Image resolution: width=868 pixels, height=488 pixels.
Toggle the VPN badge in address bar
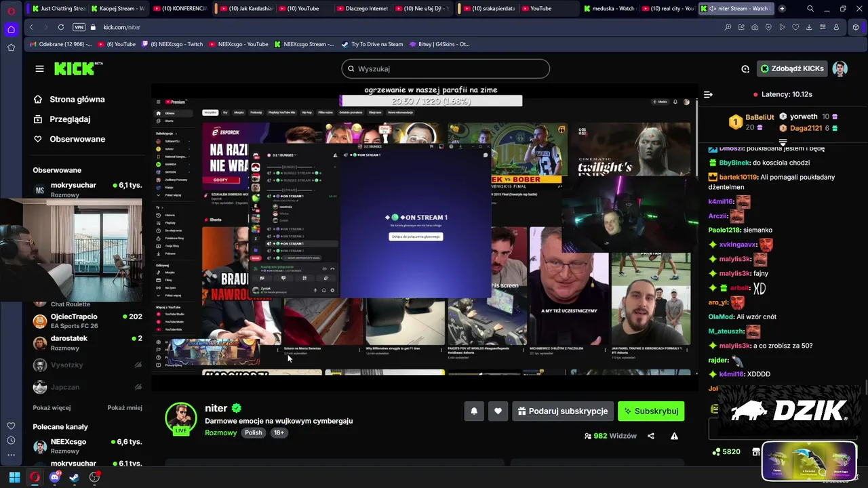pos(79,27)
